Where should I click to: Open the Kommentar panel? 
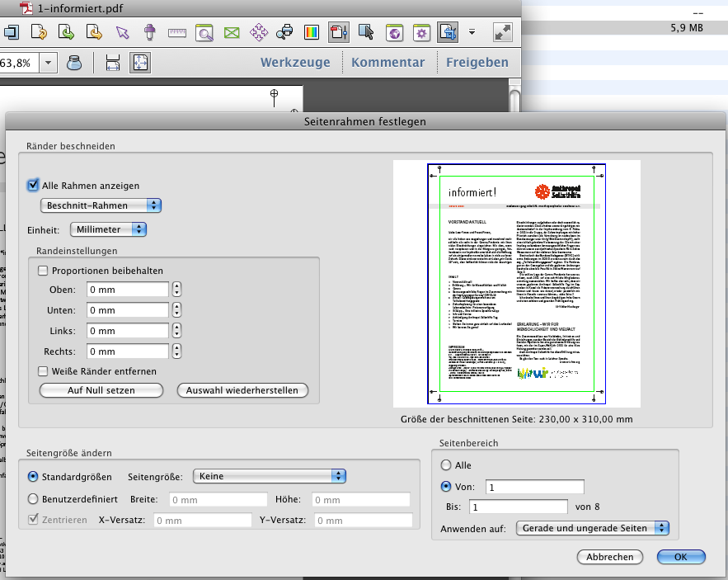387,62
